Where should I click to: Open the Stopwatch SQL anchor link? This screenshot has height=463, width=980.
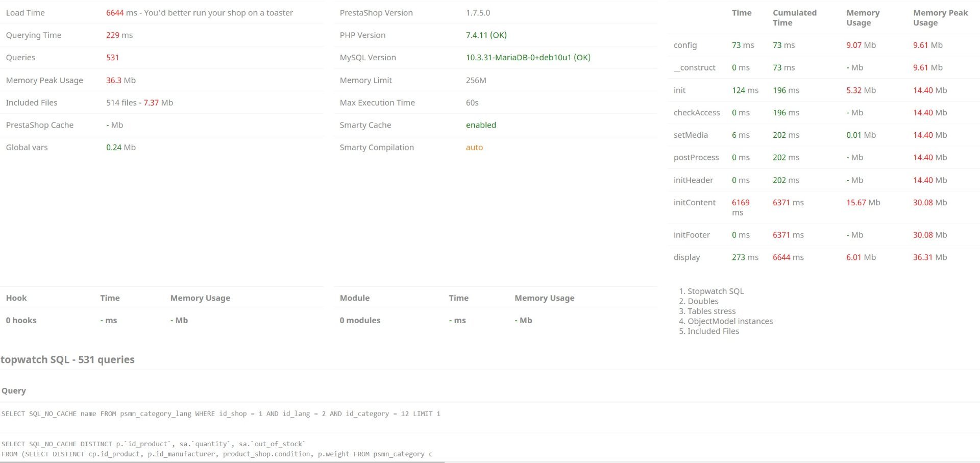(716, 291)
